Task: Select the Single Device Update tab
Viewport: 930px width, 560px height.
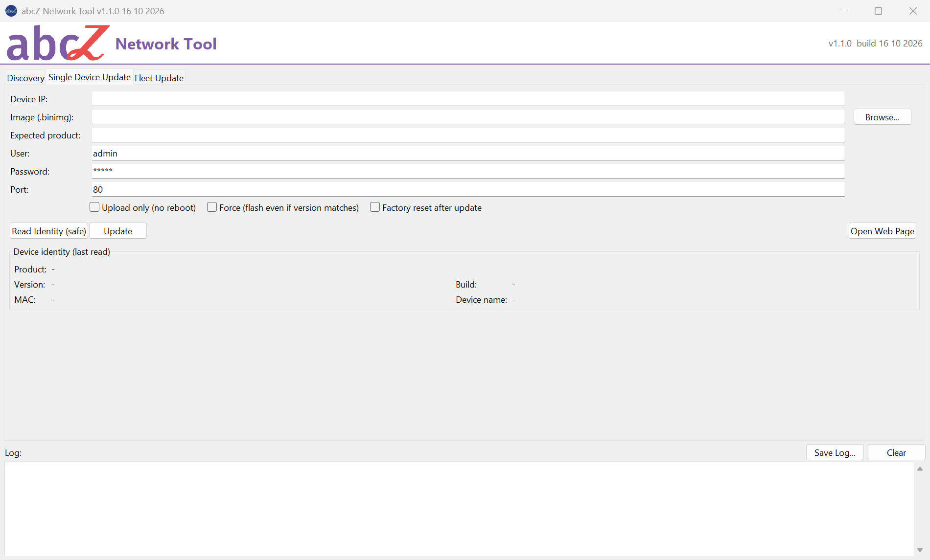Action: point(90,77)
